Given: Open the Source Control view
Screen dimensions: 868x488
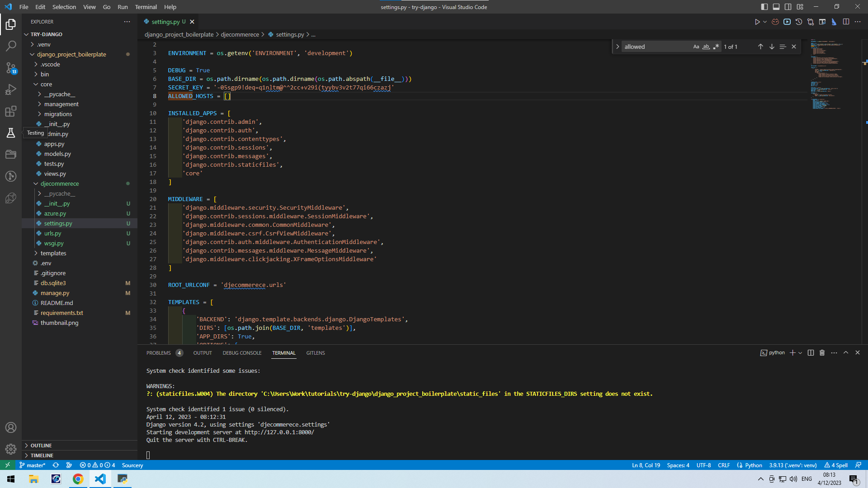Looking at the screenshot, I should (x=11, y=68).
